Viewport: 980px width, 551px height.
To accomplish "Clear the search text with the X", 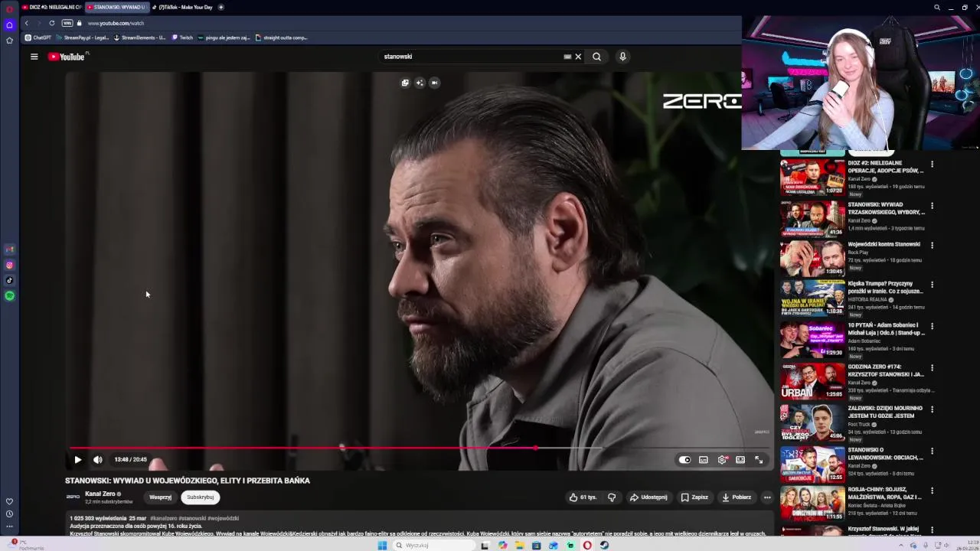I will 578,57.
